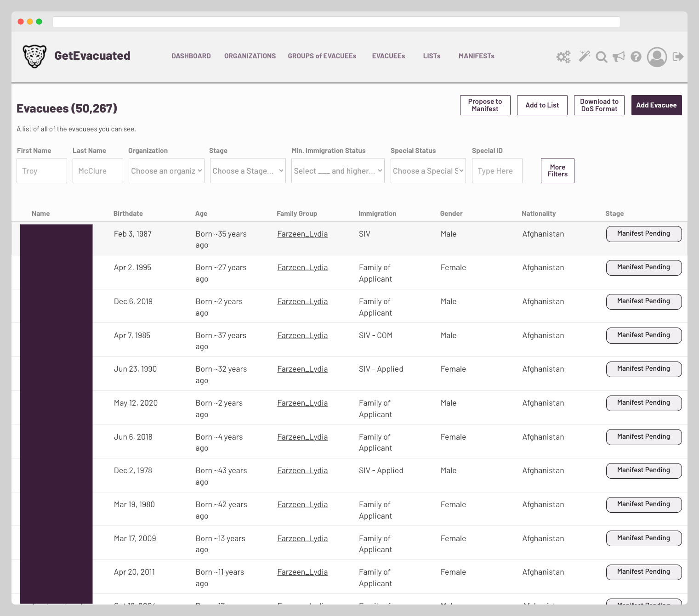Open Farzeen_Lydia link in Mar 17, 2009 row

tap(302, 538)
